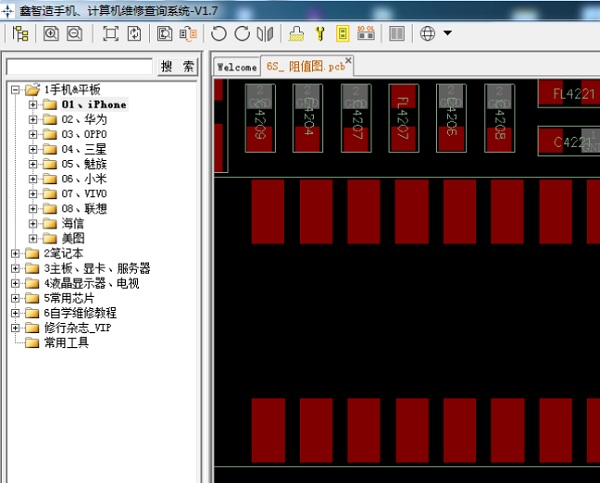This screenshot has height=483, width=600.
Task: Select the 海信 tree item
Action: pyautogui.click(x=73, y=224)
